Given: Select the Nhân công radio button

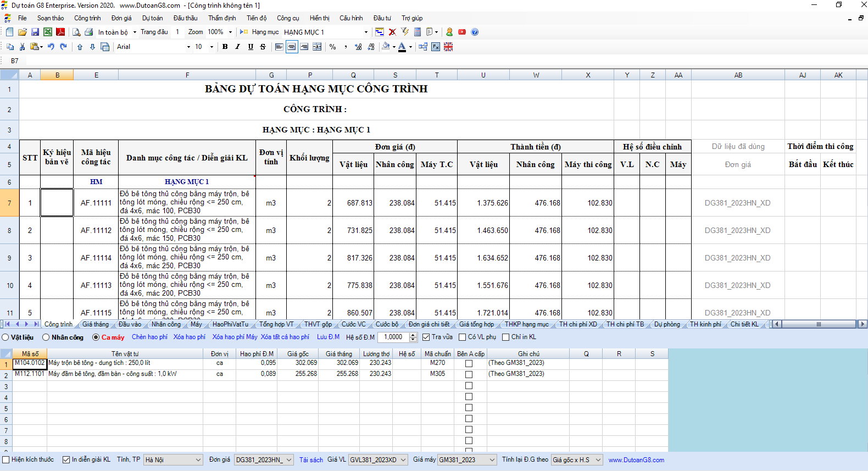Looking at the screenshot, I should click(x=46, y=337).
